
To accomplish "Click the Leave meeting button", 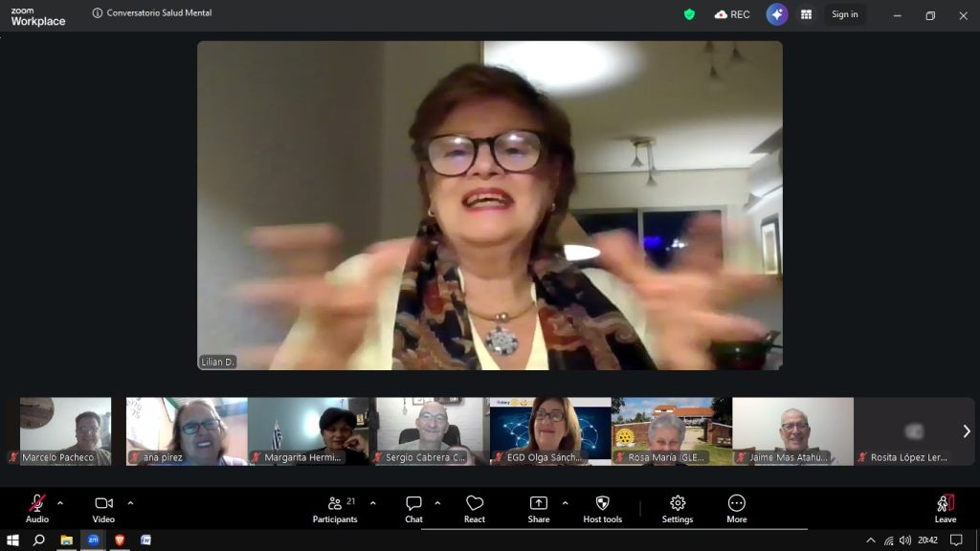I will tap(945, 508).
